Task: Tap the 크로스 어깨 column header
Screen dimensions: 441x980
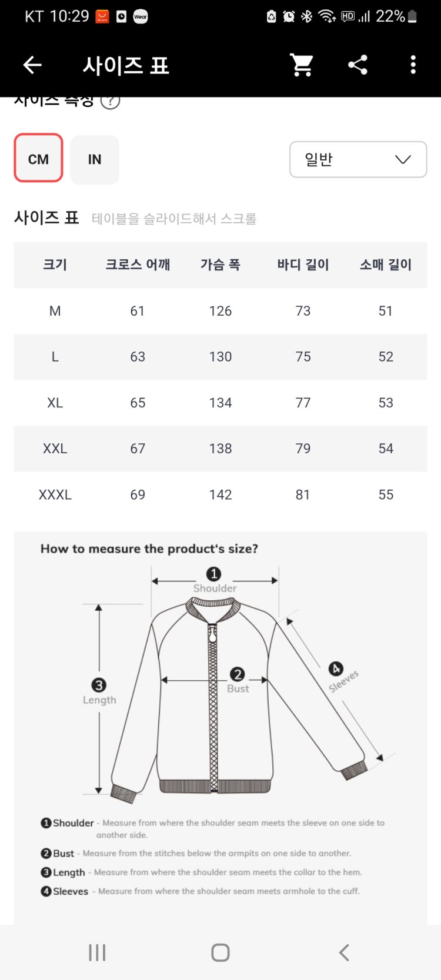Action: [x=138, y=265]
